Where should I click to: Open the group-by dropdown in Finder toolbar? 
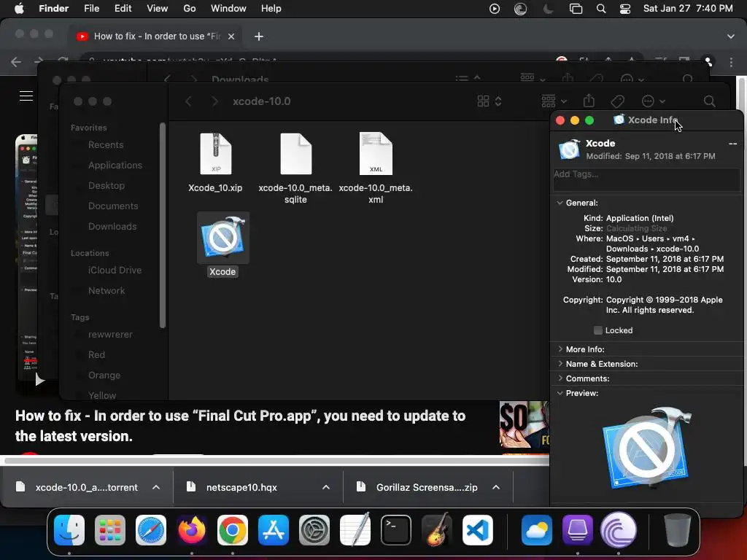pos(554,101)
